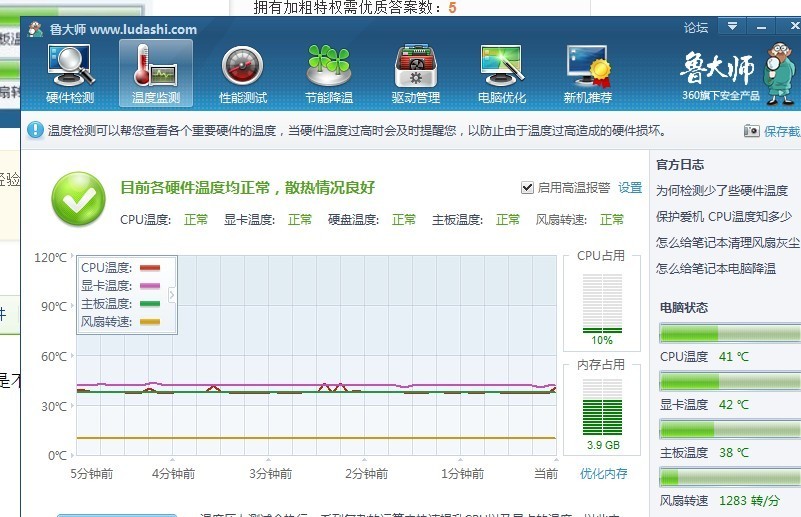Click the 主板温度 38 ℃ progress bar
The image size is (801, 517).
(x=730, y=430)
